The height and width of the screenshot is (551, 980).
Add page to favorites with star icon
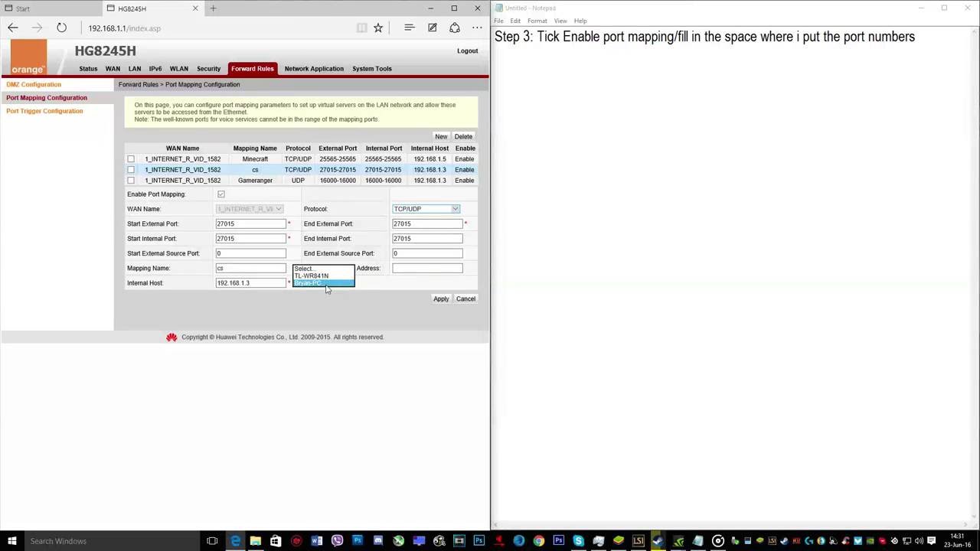click(378, 28)
